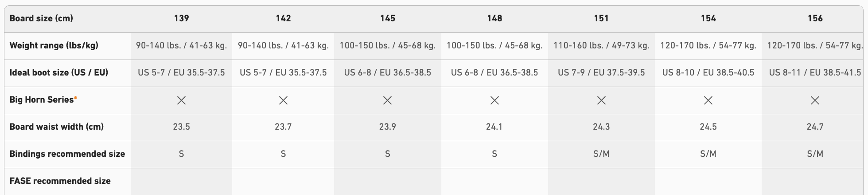Select the 139 board size column header
The height and width of the screenshot is (195, 868).
point(181,18)
